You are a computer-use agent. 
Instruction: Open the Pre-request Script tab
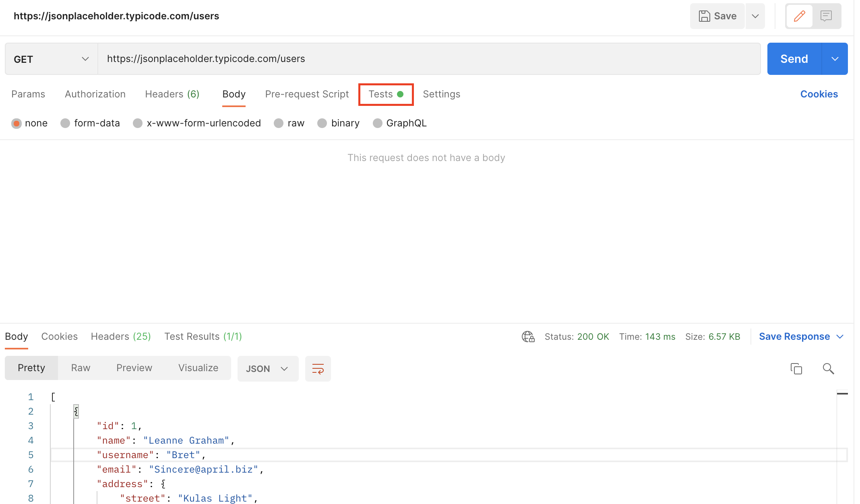coord(307,94)
